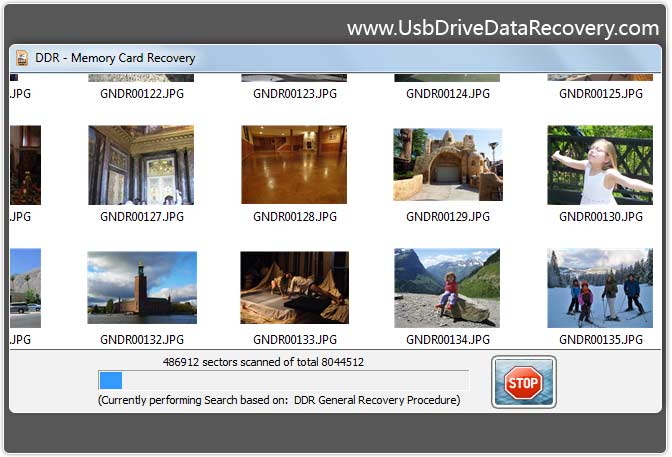Select the GNDR00127.JPG ornate interior thumbnail

(x=141, y=165)
